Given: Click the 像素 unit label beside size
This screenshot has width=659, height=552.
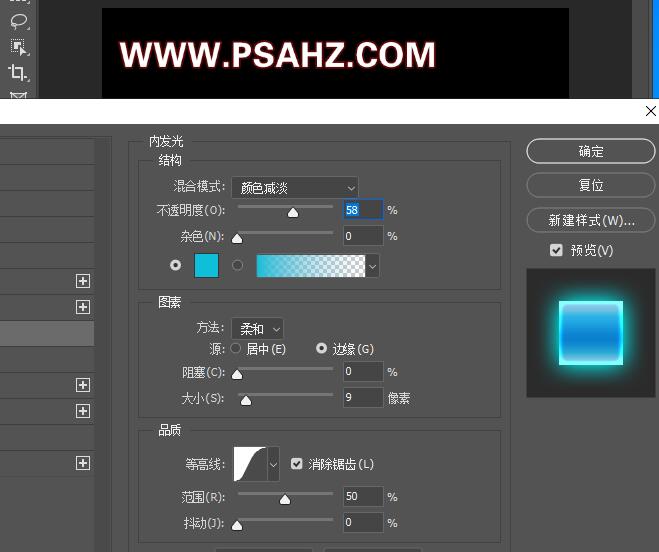Looking at the screenshot, I should [398, 398].
